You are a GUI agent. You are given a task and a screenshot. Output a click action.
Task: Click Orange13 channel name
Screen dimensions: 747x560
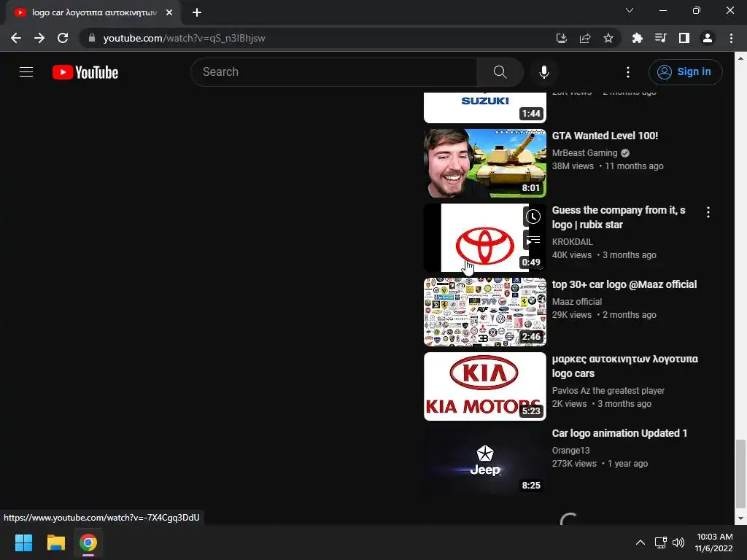pyautogui.click(x=570, y=451)
